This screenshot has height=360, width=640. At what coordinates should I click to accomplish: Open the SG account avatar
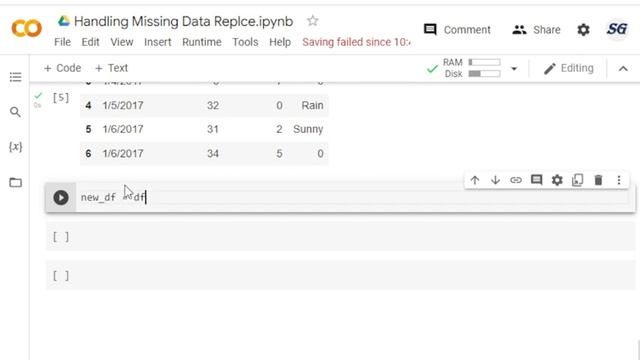pos(617,29)
